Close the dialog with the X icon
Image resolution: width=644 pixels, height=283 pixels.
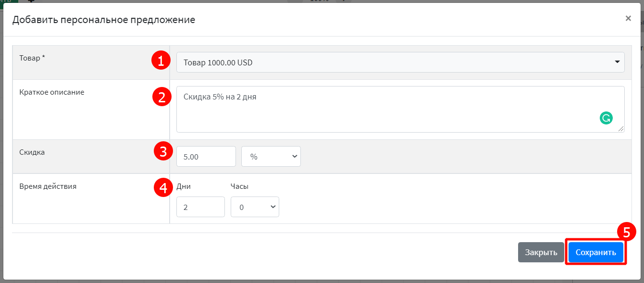coord(628,19)
